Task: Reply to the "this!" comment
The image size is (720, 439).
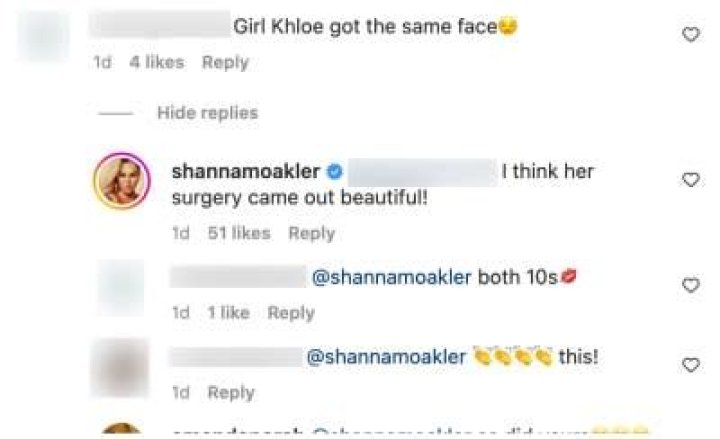Action: click(x=230, y=392)
